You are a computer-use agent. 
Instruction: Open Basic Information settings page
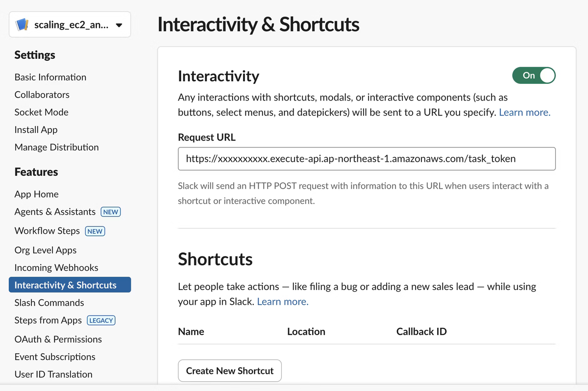pyautogui.click(x=50, y=77)
